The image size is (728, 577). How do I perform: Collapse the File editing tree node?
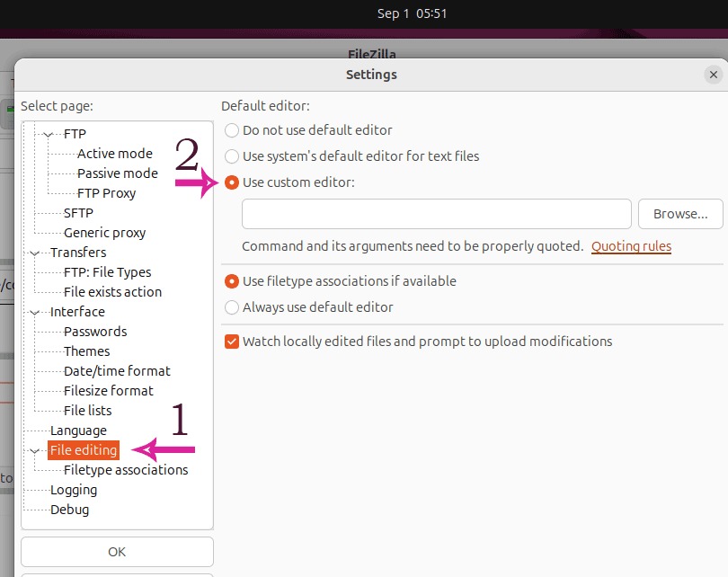coord(34,451)
